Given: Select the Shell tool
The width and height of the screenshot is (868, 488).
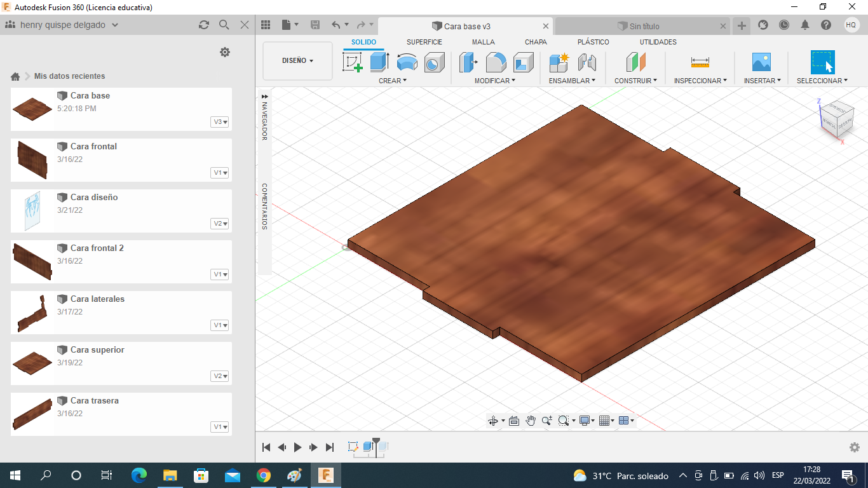Looking at the screenshot, I should [x=524, y=62].
